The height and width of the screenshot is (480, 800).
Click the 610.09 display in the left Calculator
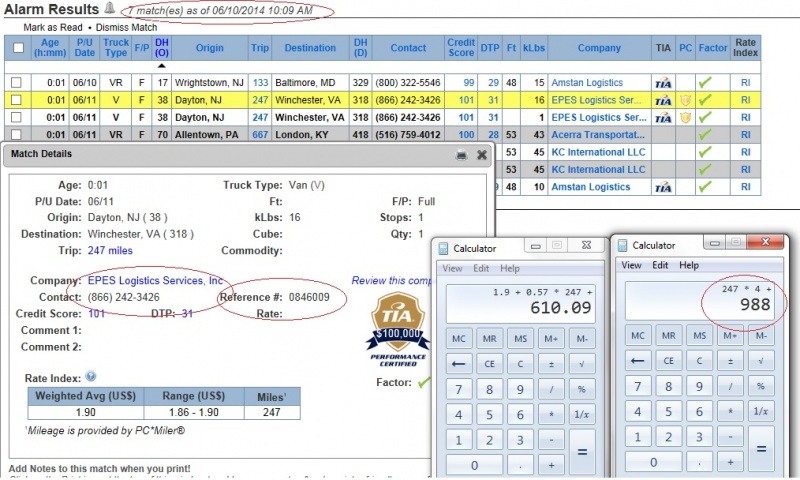(521, 304)
